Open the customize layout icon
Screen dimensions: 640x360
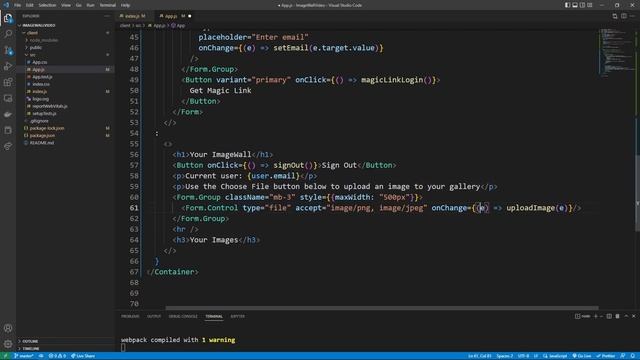click(590, 5)
